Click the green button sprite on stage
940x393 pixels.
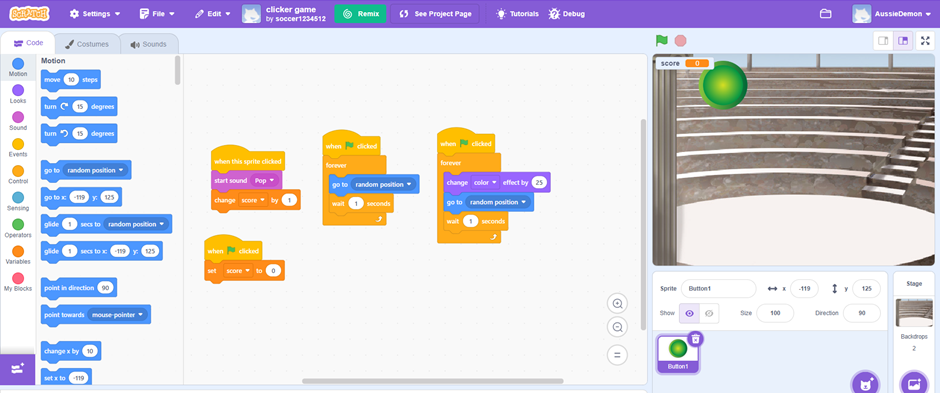pyautogui.click(x=723, y=86)
